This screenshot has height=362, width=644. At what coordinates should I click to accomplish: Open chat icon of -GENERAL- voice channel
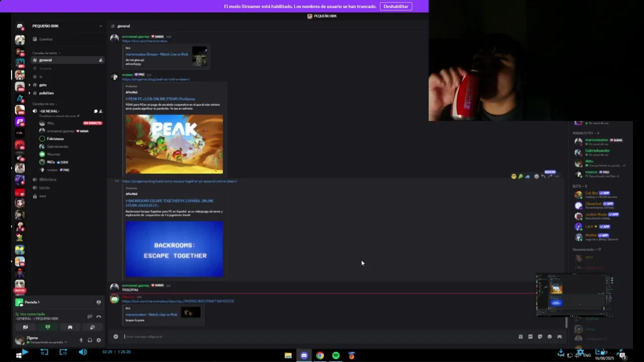point(96,111)
